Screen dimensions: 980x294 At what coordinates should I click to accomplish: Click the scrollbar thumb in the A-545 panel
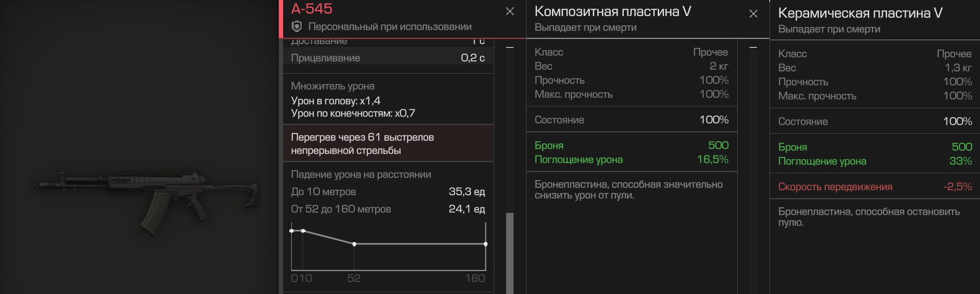510,253
